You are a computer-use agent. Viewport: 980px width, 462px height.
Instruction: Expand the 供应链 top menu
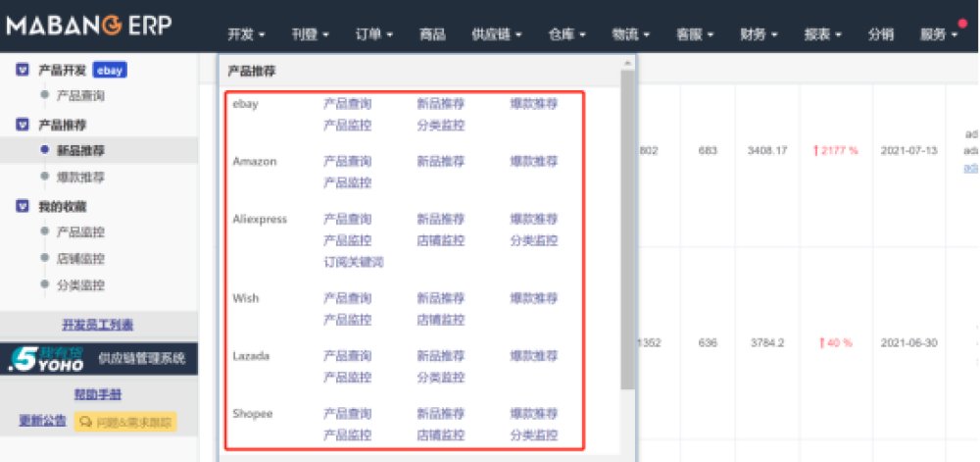(x=497, y=35)
